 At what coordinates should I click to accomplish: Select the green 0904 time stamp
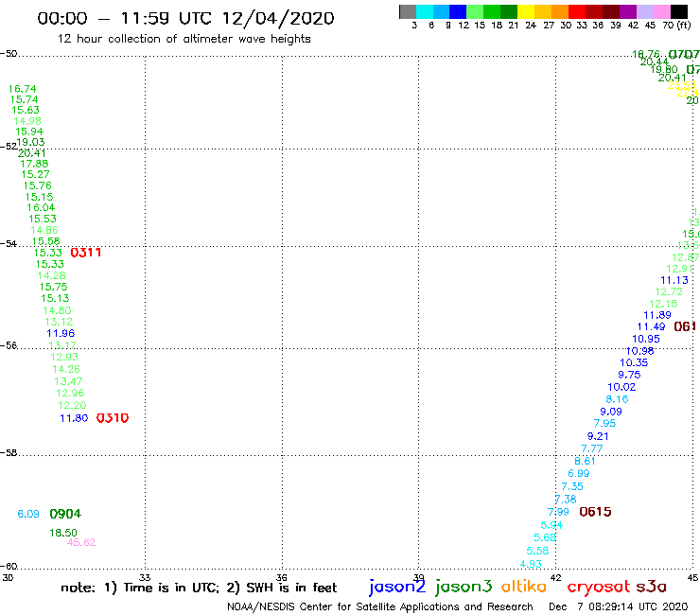click(x=65, y=514)
